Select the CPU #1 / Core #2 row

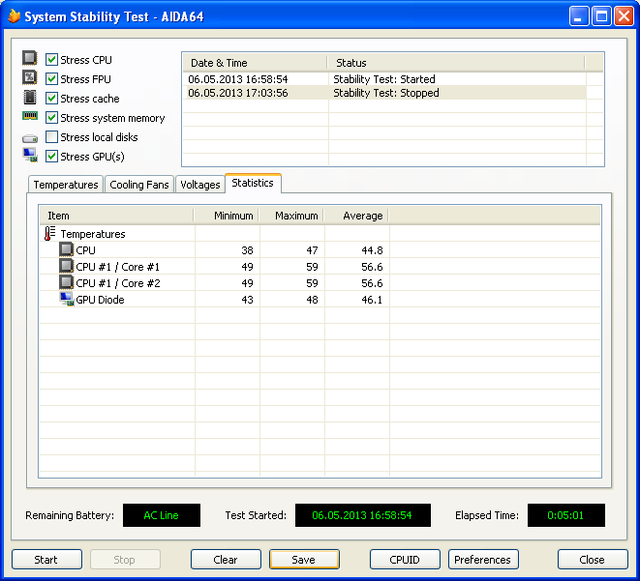click(118, 283)
